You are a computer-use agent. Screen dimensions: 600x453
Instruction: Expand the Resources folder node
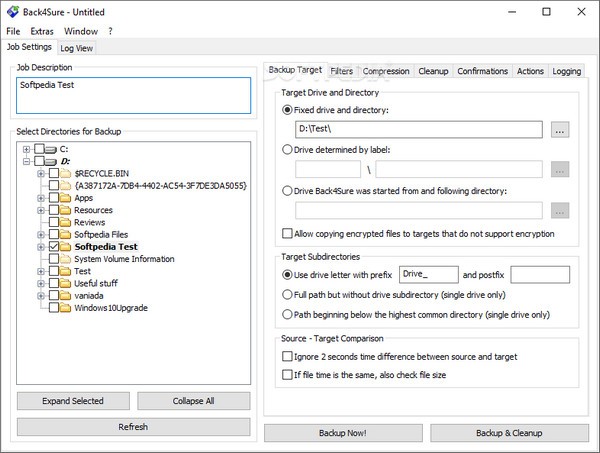pyautogui.click(x=41, y=210)
